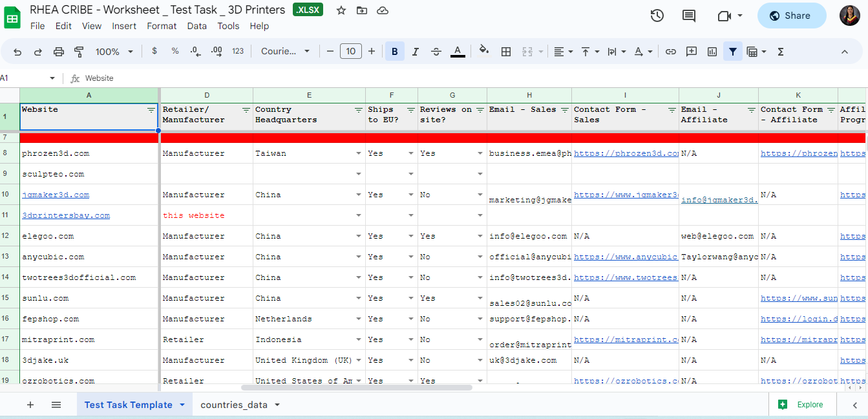
Task: Star this document
Action: point(341,10)
